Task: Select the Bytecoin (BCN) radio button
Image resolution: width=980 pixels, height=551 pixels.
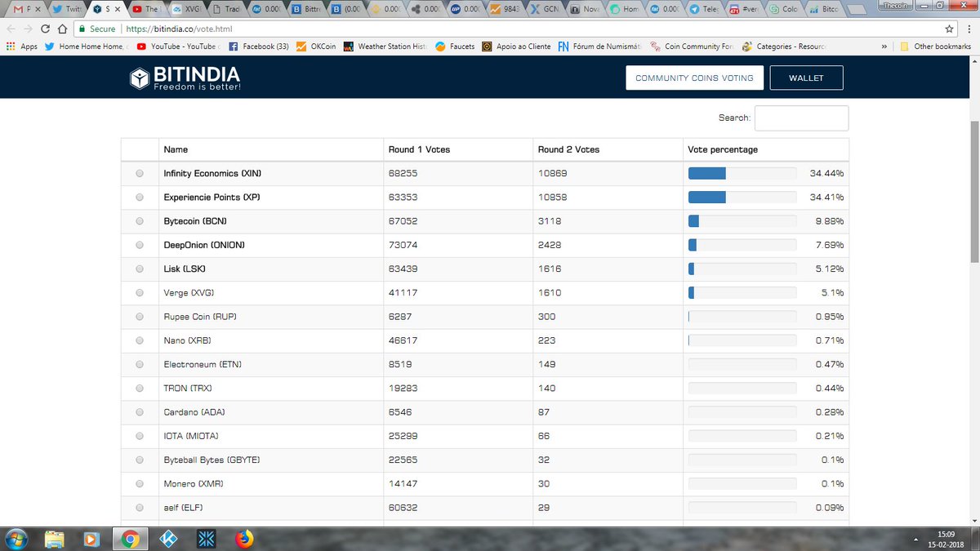Action: tap(140, 221)
